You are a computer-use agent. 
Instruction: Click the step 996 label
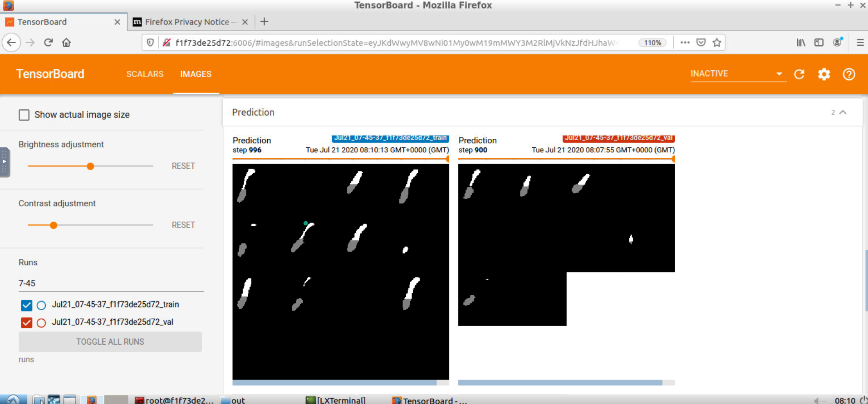click(247, 150)
